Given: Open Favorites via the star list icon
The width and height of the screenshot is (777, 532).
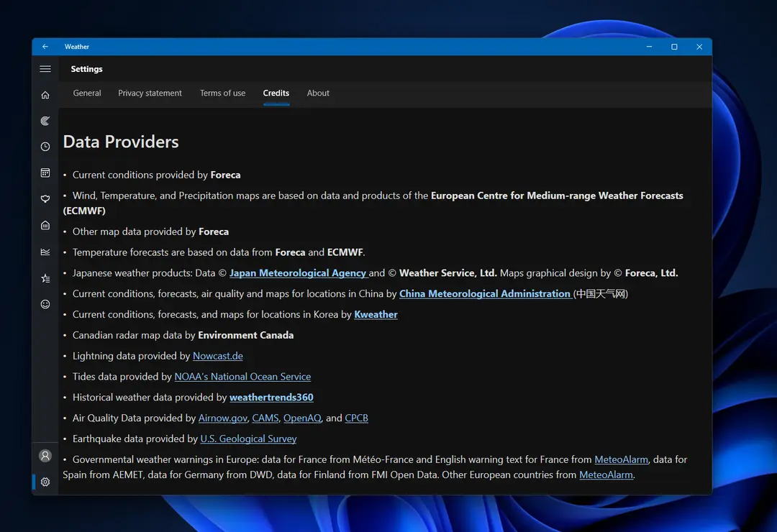Looking at the screenshot, I should pyautogui.click(x=45, y=278).
